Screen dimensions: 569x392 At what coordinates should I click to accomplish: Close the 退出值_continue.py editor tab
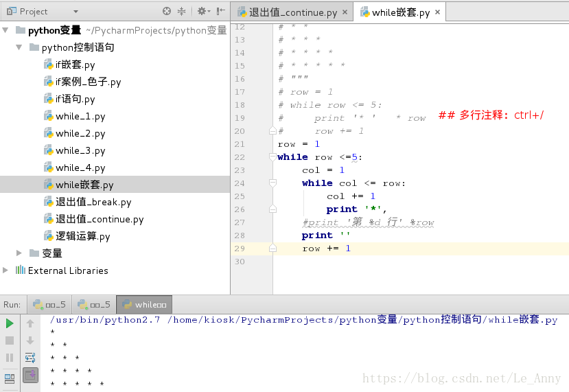[345, 12]
